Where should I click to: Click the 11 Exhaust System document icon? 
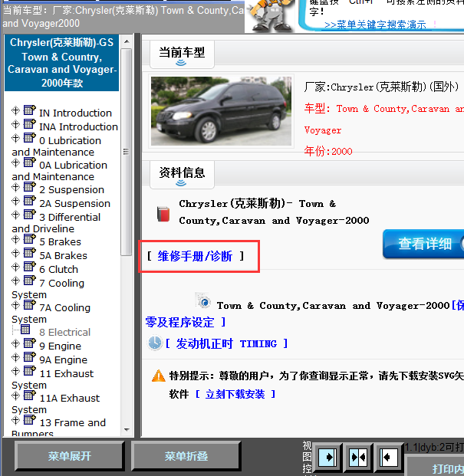click(x=29, y=370)
